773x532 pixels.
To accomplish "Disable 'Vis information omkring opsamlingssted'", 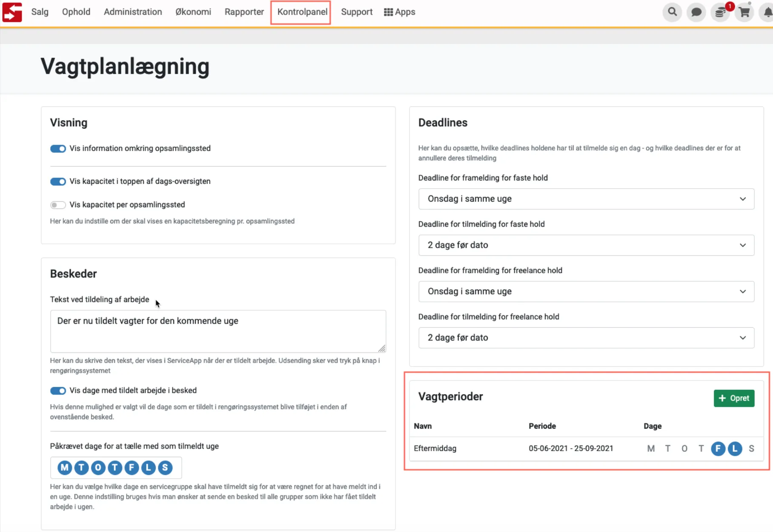I will [x=58, y=149].
